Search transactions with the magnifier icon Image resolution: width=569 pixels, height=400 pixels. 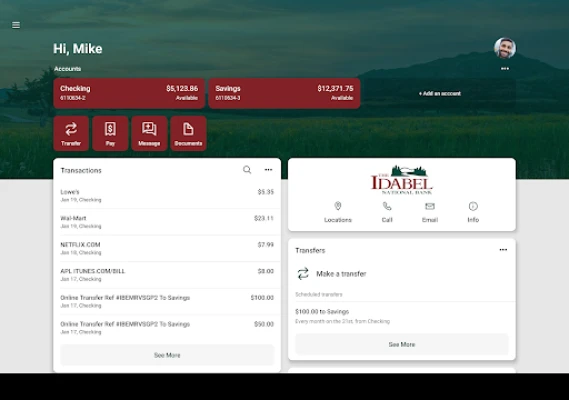[x=247, y=170]
